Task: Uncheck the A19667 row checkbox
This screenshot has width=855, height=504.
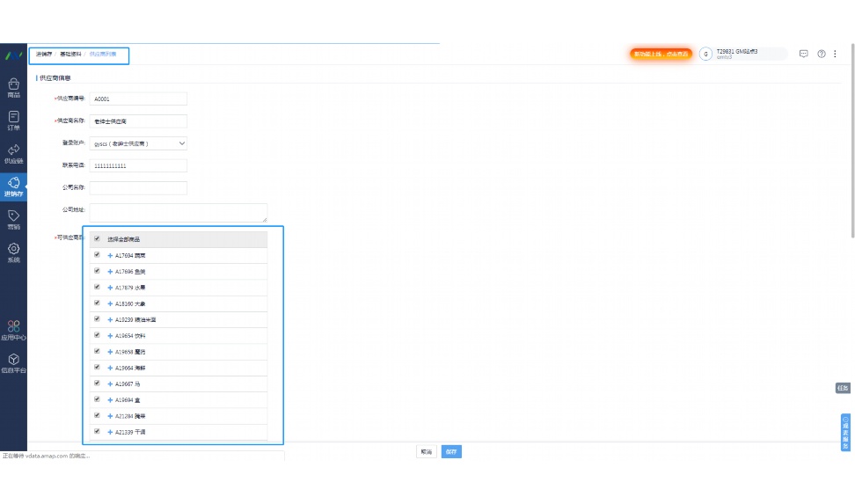Action: pyautogui.click(x=97, y=383)
